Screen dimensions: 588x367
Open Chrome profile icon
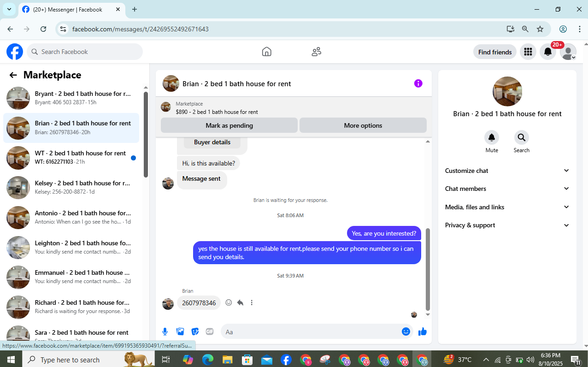[563, 29]
